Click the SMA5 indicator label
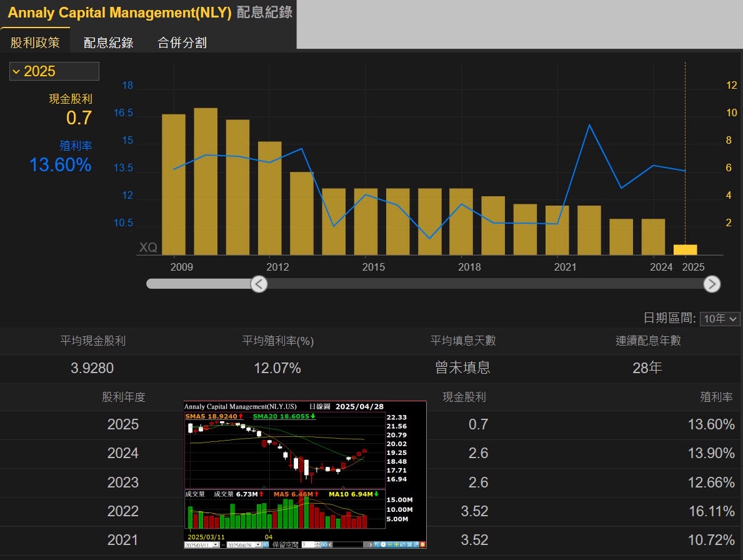The image size is (743, 560). [211, 416]
